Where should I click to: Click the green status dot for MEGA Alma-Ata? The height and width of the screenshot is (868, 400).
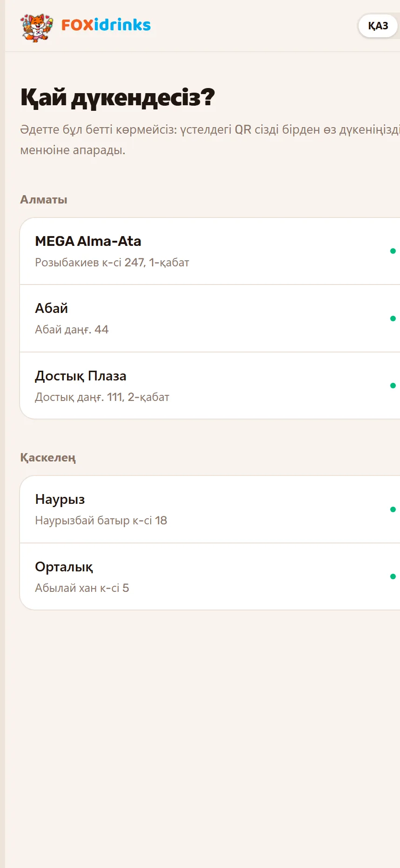coord(393,251)
